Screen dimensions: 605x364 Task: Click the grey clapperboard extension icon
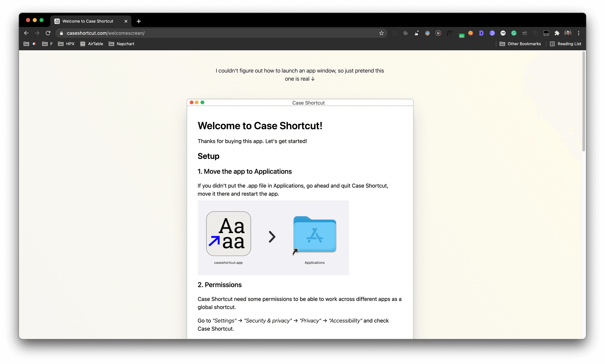525,33
